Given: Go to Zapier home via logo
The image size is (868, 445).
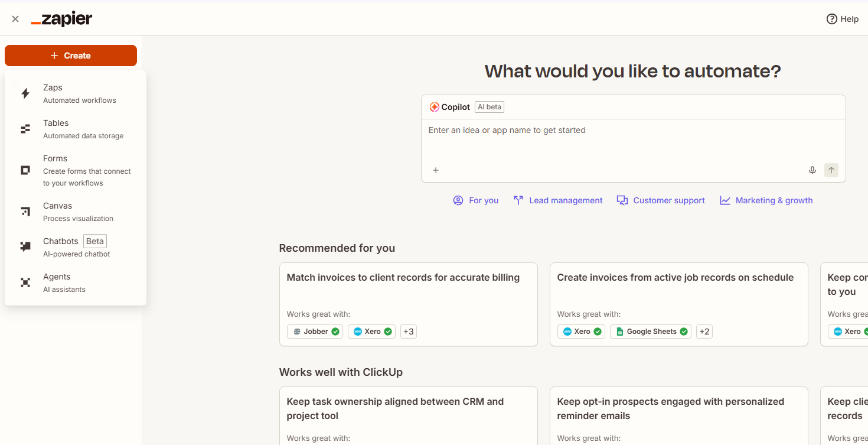Looking at the screenshot, I should (62, 19).
